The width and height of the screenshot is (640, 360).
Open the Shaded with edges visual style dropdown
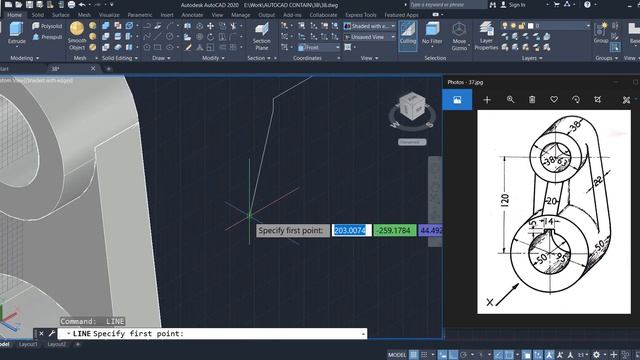coord(370,26)
